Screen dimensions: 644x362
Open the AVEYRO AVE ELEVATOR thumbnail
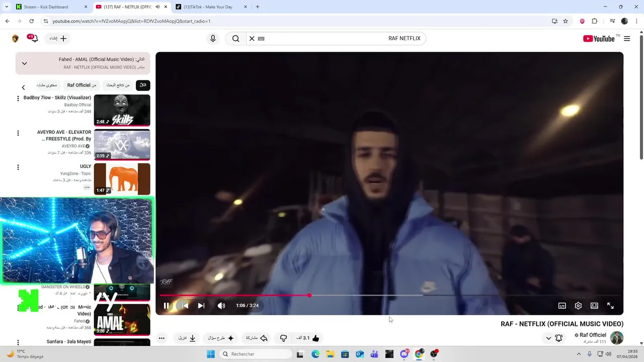coord(122,145)
